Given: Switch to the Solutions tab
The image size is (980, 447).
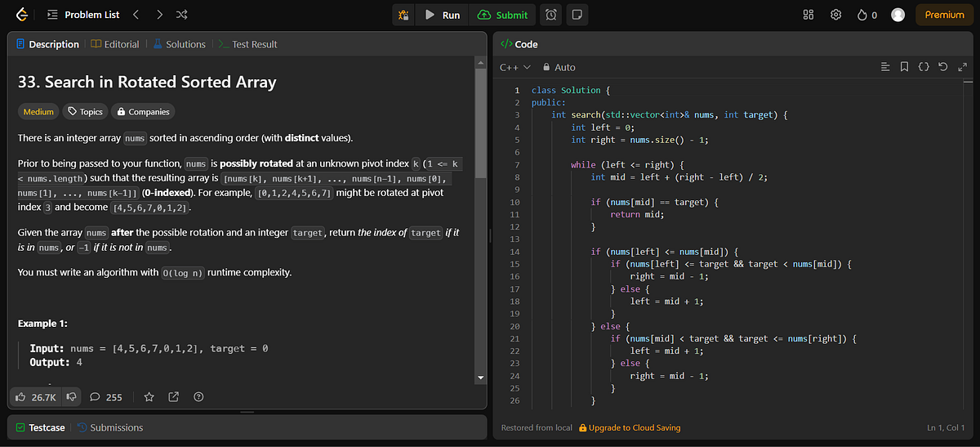Looking at the screenshot, I should (179, 44).
